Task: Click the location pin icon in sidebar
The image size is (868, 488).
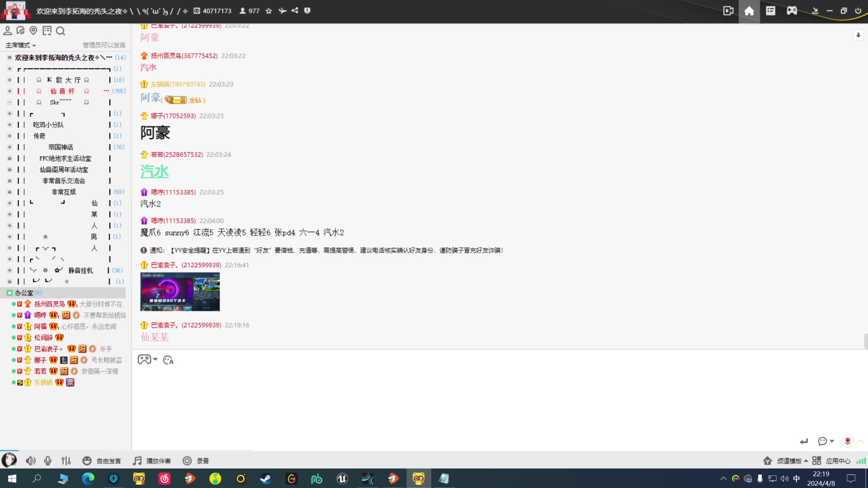Action: [33, 30]
